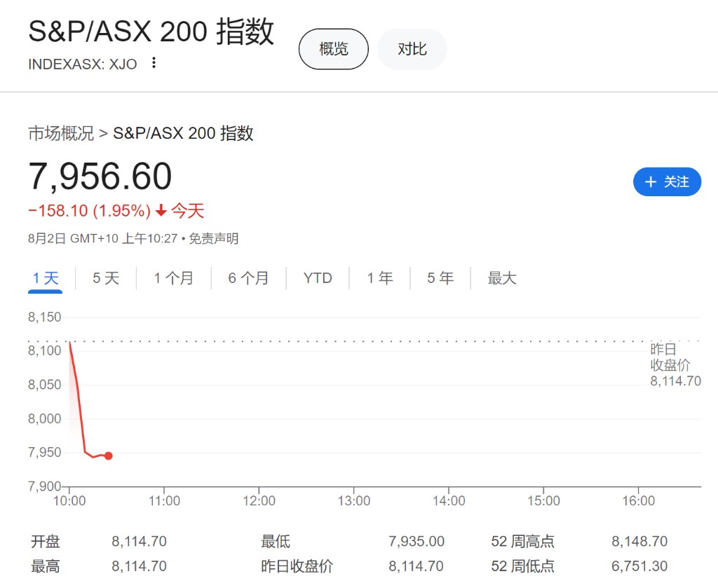Open the 免责声明 disclaimer link

click(214, 238)
